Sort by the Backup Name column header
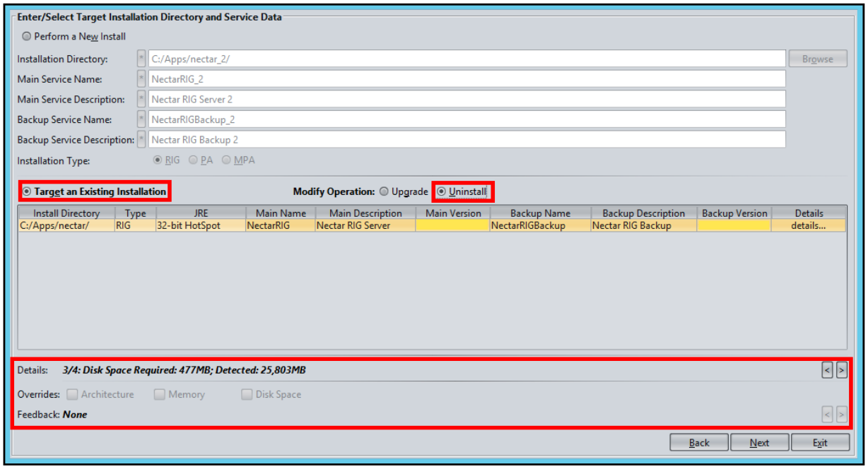This screenshot has width=868, height=469. click(x=540, y=213)
